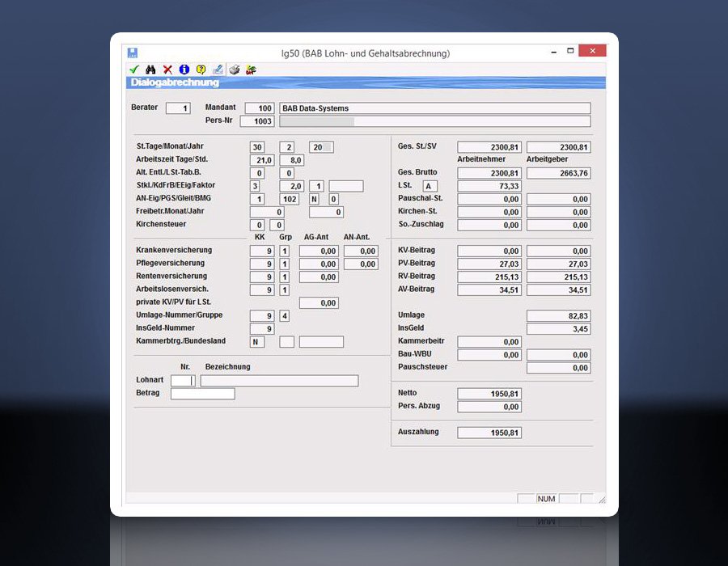
Task: Select the Lohnart Bezeichnung text field
Action: 279,381
